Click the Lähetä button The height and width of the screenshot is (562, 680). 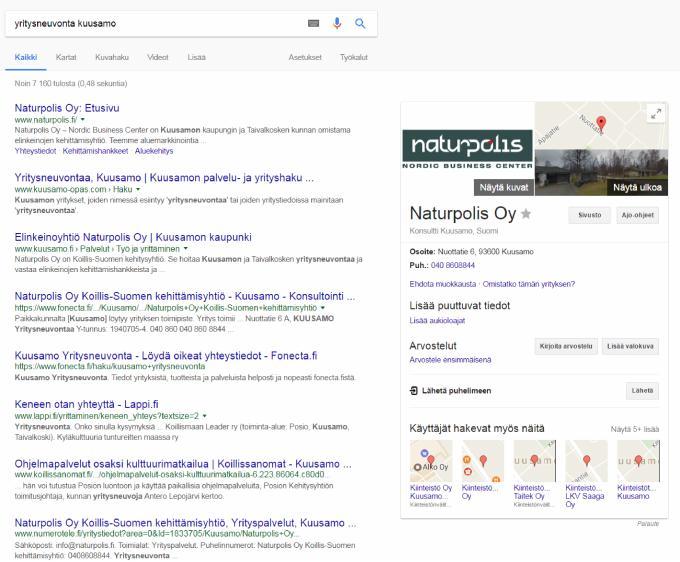coord(642,391)
